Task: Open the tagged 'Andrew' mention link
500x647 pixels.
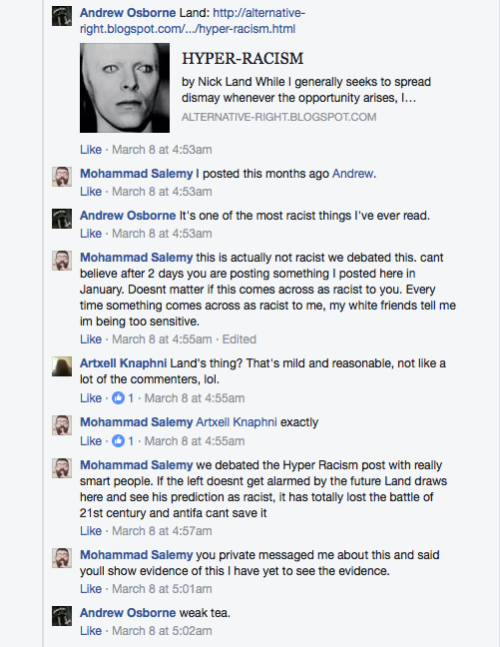Action: (x=353, y=173)
